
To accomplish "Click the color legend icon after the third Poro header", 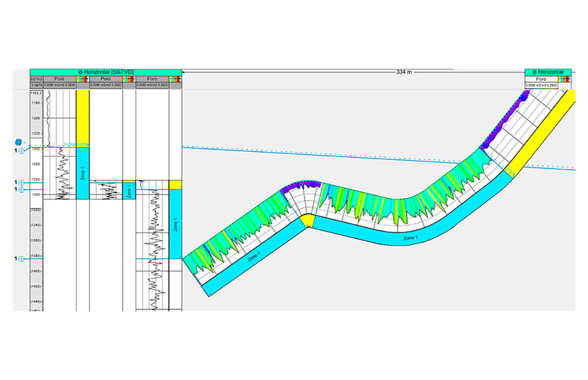I will (x=175, y=79).
